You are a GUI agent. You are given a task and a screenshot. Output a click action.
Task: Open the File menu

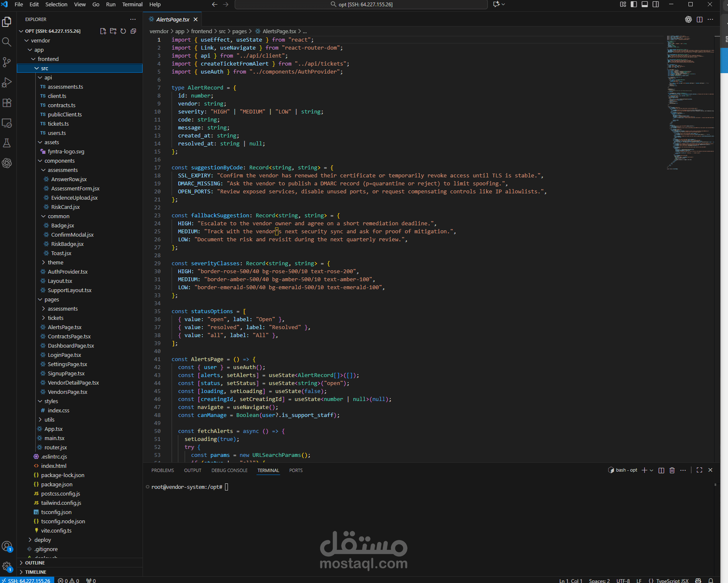point(19,4)
